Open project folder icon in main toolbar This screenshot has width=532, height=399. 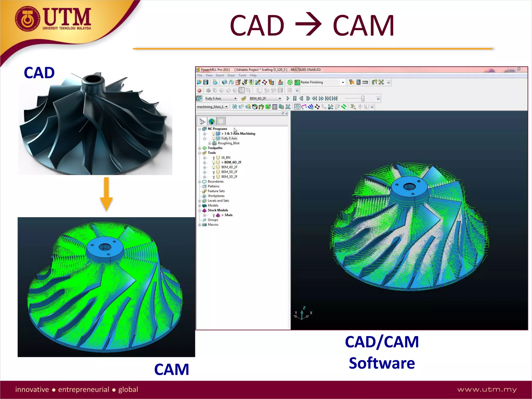pos(199,82)
